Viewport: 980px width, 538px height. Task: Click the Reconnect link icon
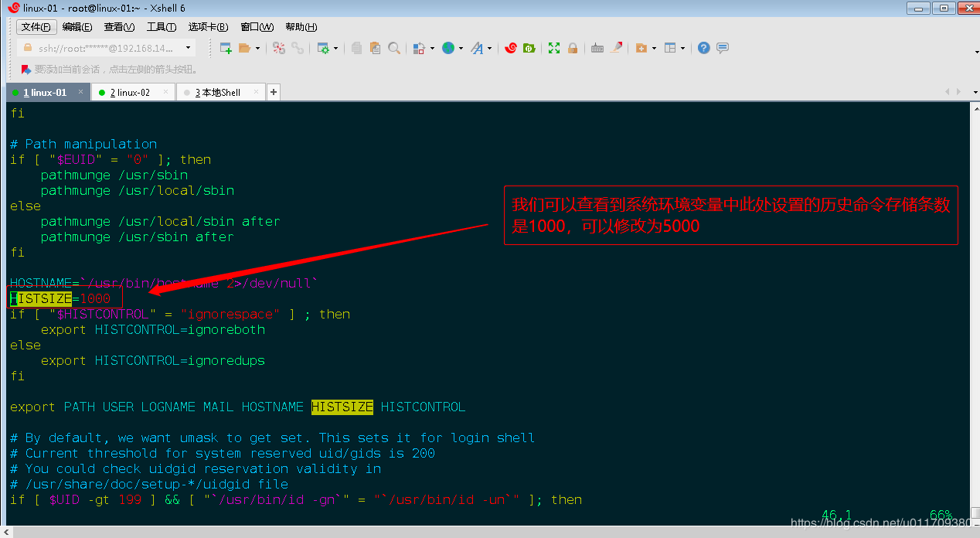[x=298, y=48]
